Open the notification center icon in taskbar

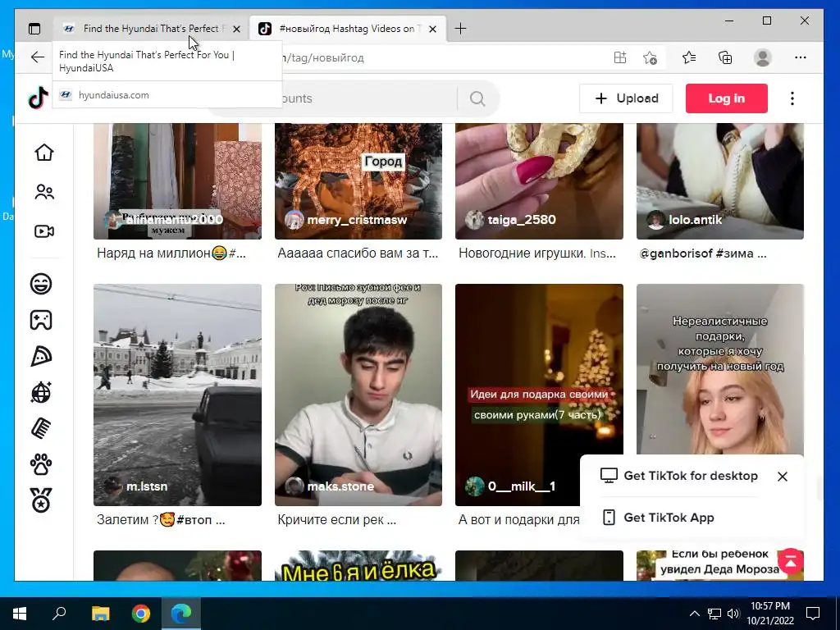click(x=813, y=614)
